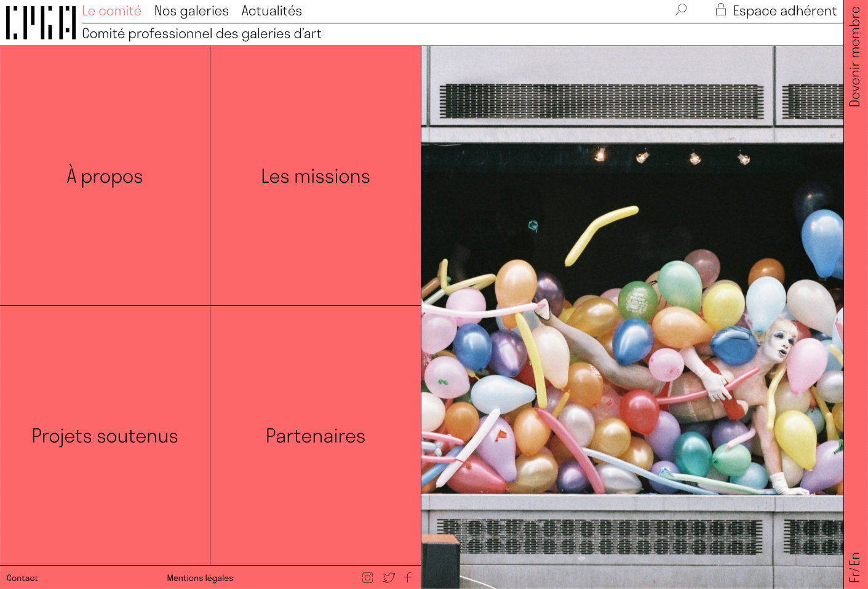
Task: Select the Le comité menu item
Action: (x=112, y=11)
